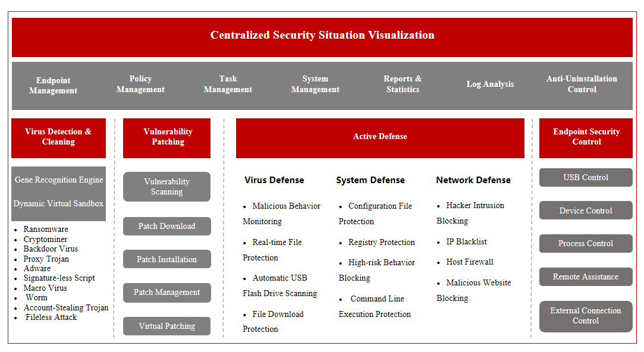Click the System Defense heading

(x=370, y=180)
